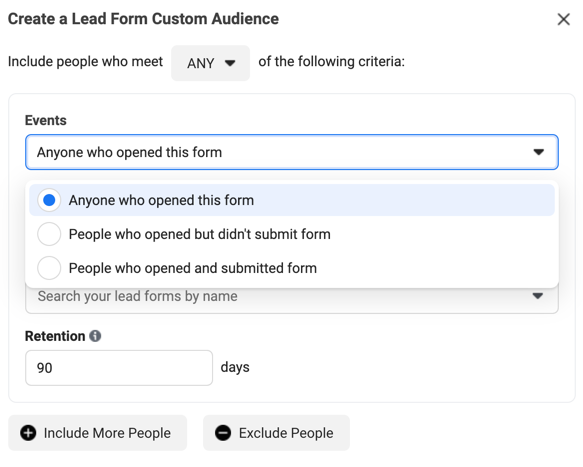Click the Retention info icon
This screenshot has width=583, height=467.
[95, 336]
